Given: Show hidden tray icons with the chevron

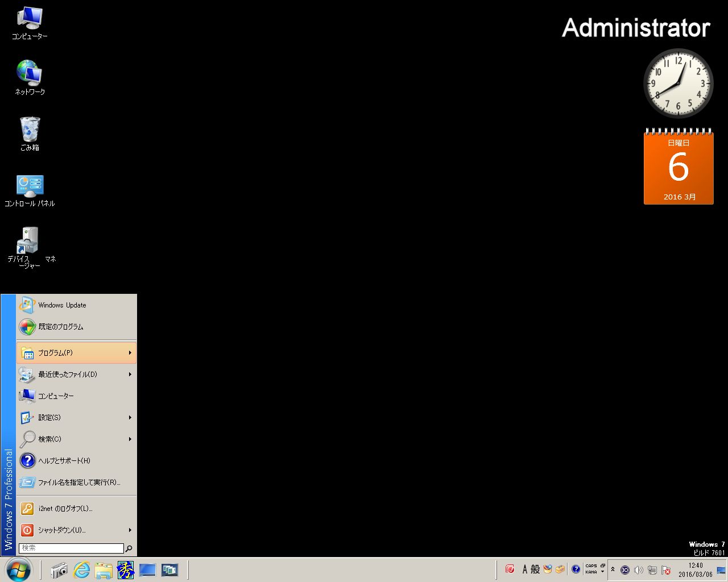Looking at the screenshot, I should [x=613, y=569].
